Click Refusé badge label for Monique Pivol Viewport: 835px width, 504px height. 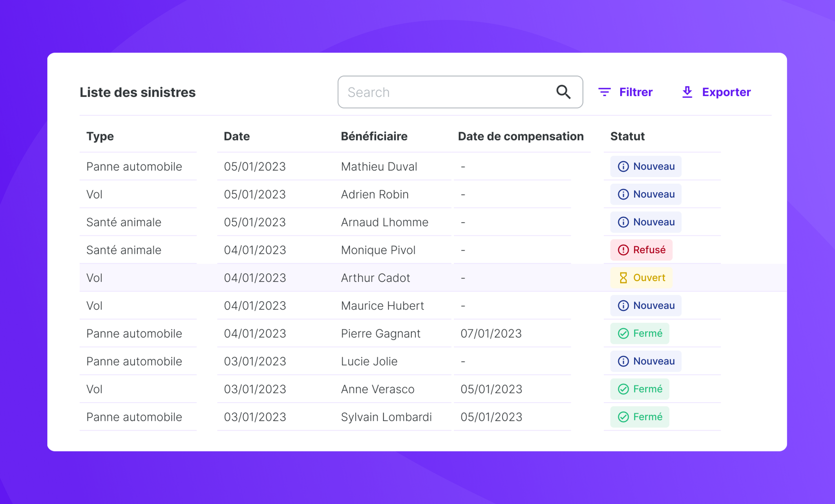[649, 250]
